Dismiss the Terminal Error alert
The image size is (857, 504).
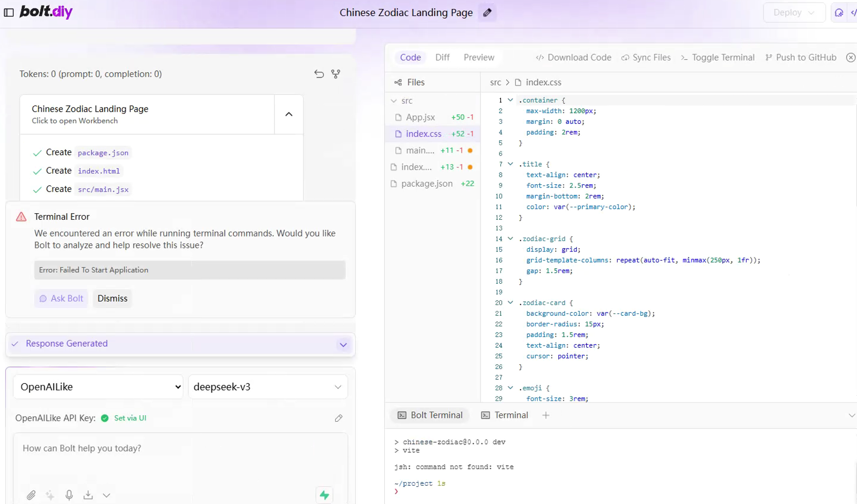tap(112, 298)
